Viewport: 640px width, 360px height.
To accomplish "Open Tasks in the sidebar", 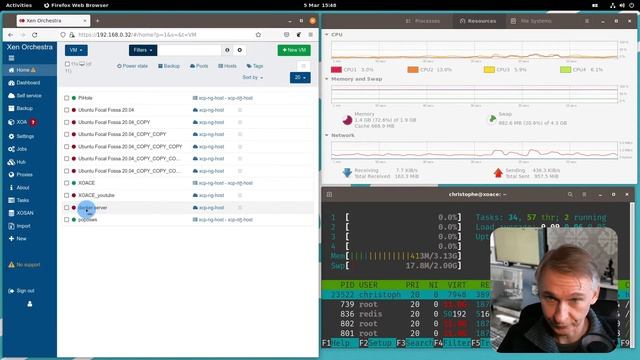I will click(x=19, y=200).
